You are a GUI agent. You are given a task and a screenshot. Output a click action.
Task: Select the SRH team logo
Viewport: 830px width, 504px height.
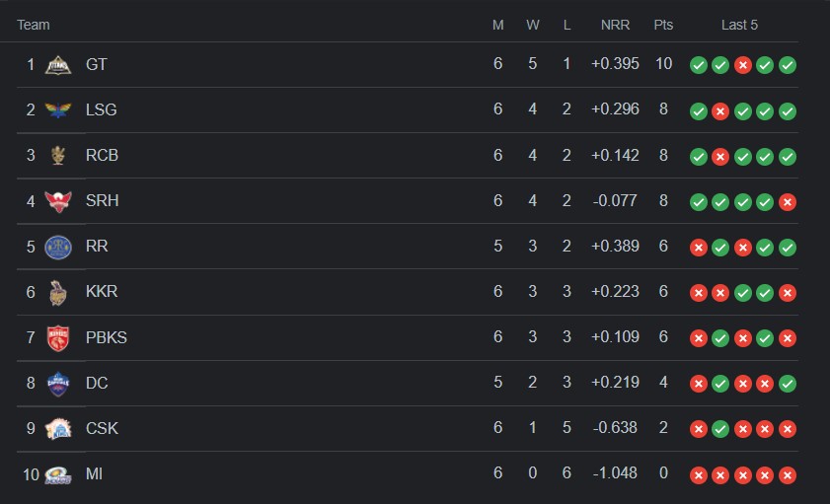[x=58, y=201]
